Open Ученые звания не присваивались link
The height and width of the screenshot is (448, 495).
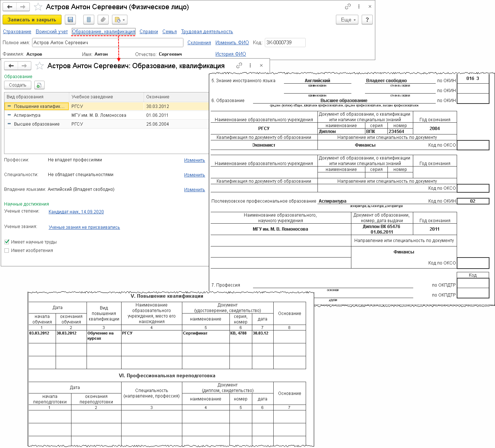tap(84, 227)
